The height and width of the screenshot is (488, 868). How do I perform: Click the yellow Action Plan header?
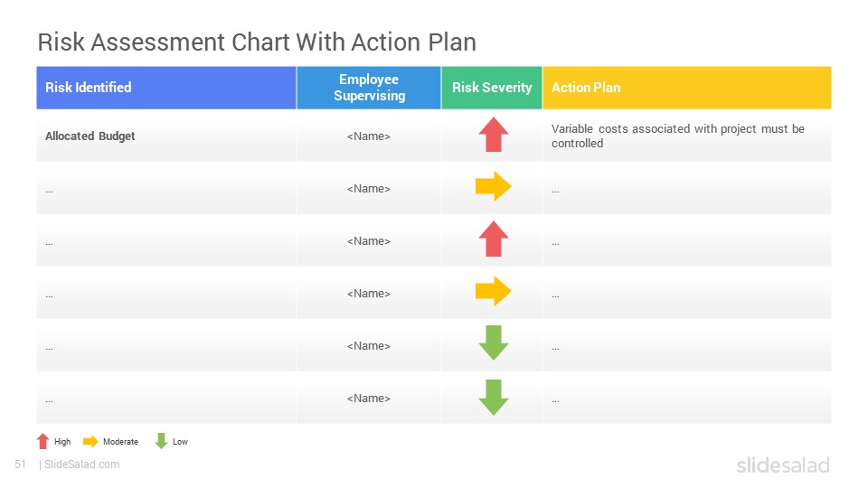click(x=687, y=88)
